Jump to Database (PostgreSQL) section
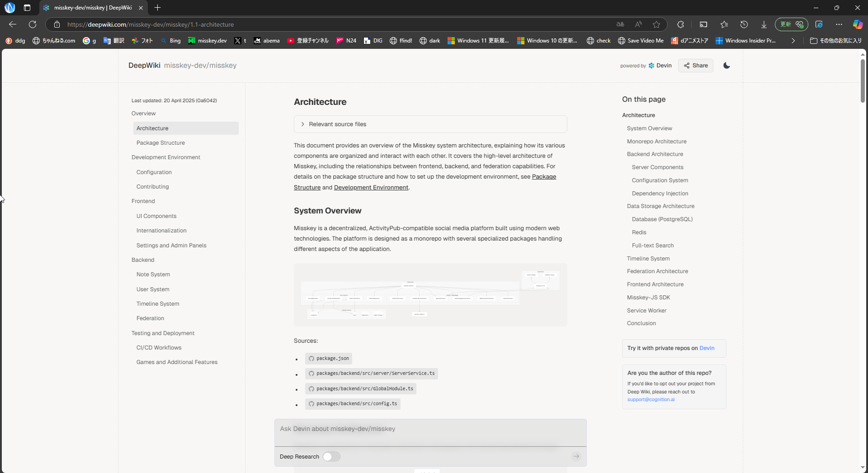This screenshot has height=473, width=868. [x=662, y=219]
